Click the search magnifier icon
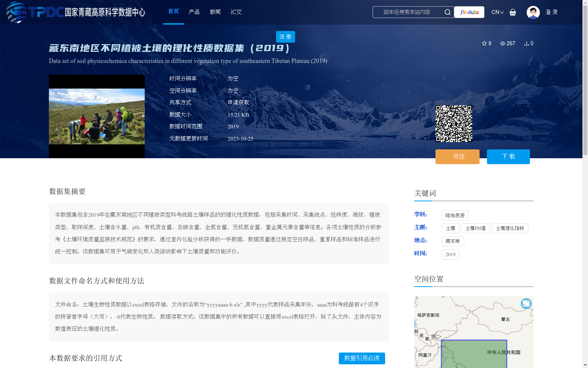This screenshot has width=588, height=368. point(447,12)
